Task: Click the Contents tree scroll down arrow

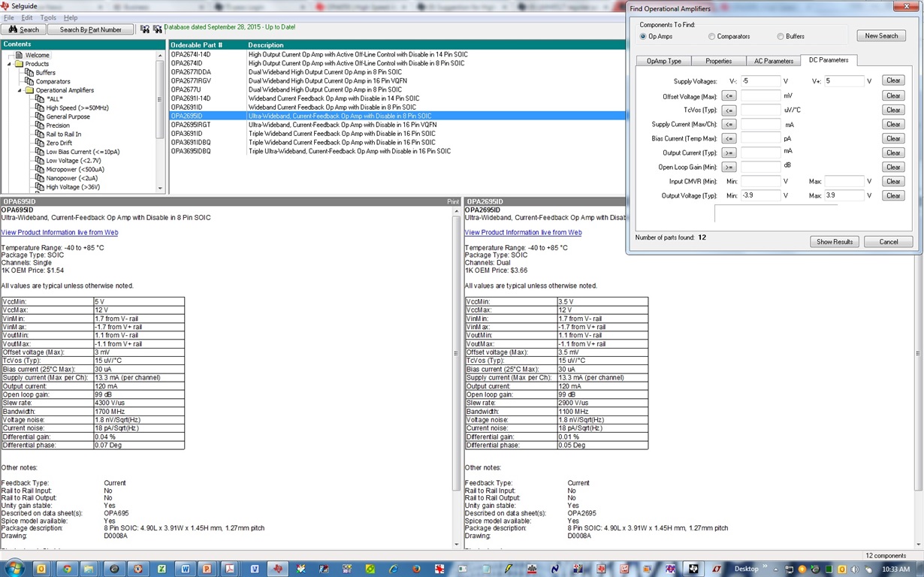Action: (159, 189)
